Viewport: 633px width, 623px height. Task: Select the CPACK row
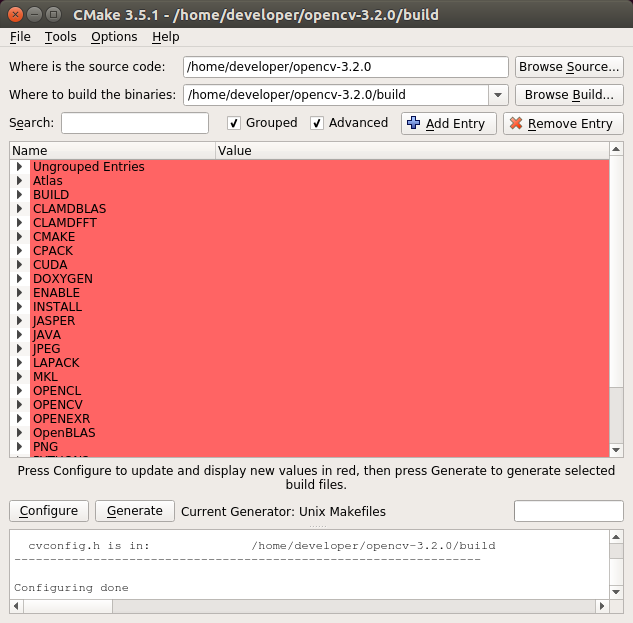(319, 250)
